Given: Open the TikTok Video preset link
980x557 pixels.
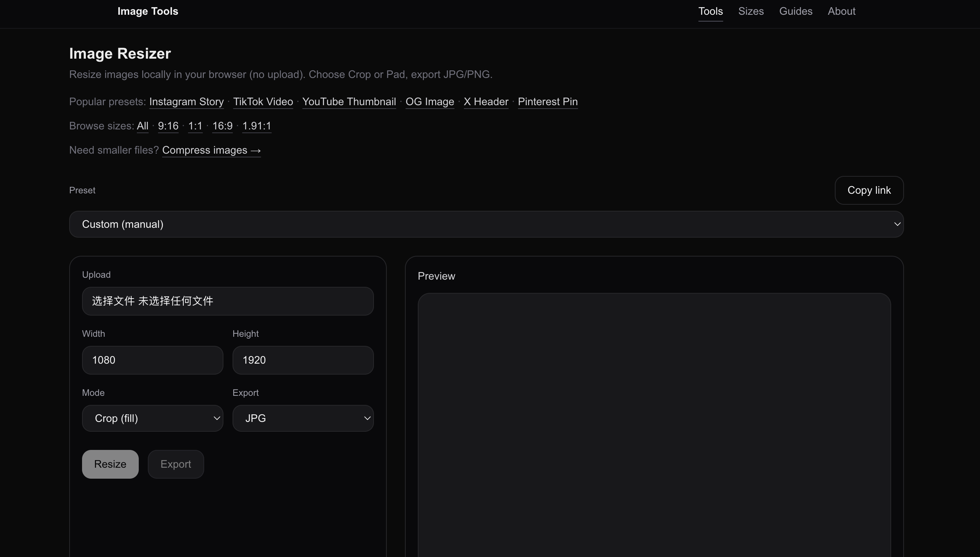Looking at the screenshot, I should (x=263, y=101).
